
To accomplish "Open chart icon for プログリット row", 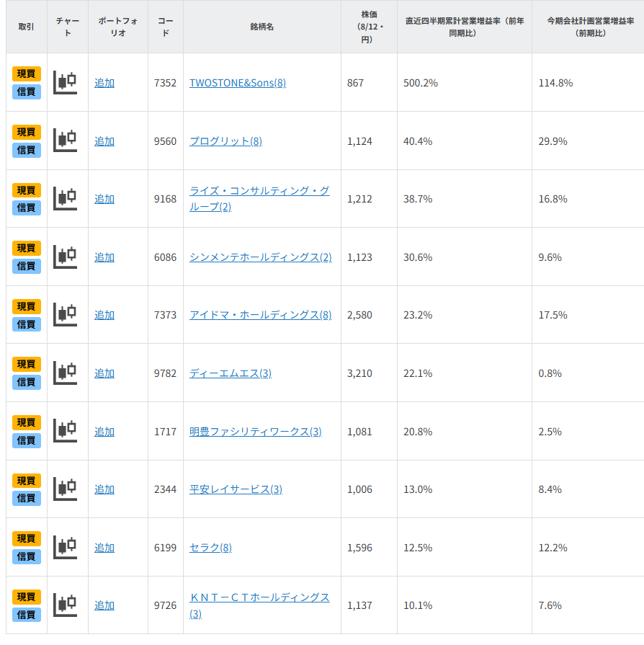I will 66,141.
